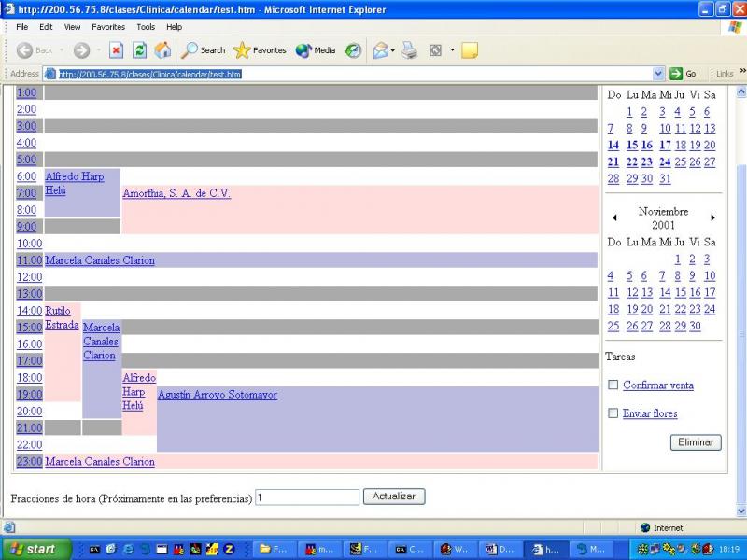Tick the Enviar flores checkbox
This screenshot has height=560, width=747.
pyautogui.click(x=613, y=413)
